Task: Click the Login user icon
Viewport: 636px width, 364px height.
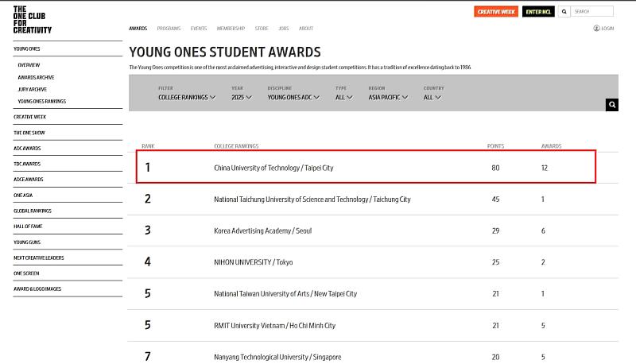Action: click(596, 29)
